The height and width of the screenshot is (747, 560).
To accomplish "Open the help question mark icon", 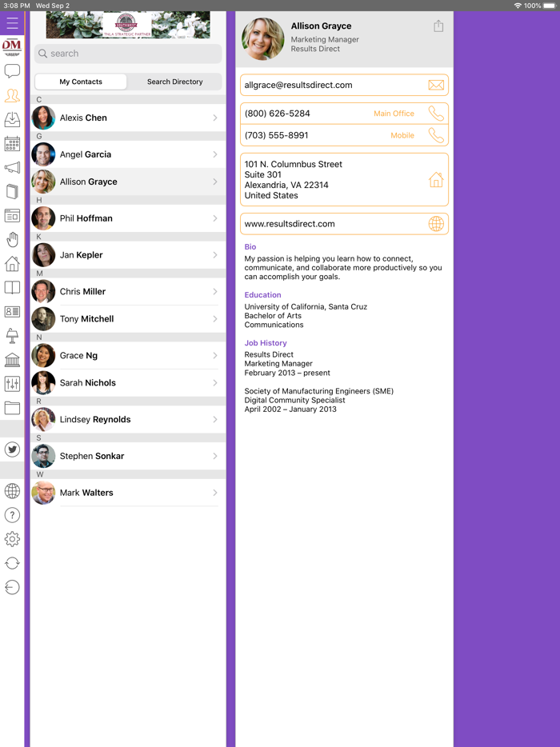I will click(12, 515).
